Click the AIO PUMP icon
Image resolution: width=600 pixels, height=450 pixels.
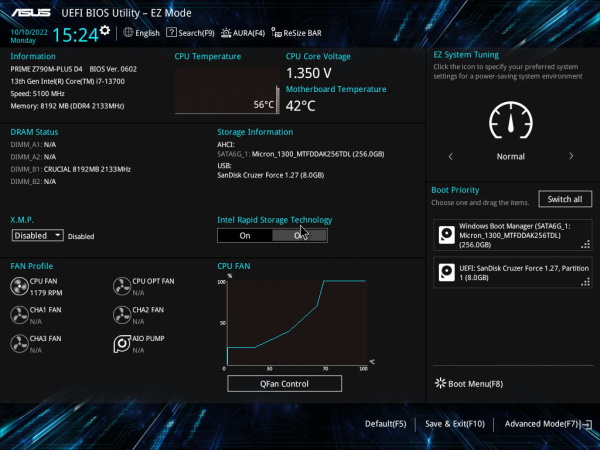122,344
